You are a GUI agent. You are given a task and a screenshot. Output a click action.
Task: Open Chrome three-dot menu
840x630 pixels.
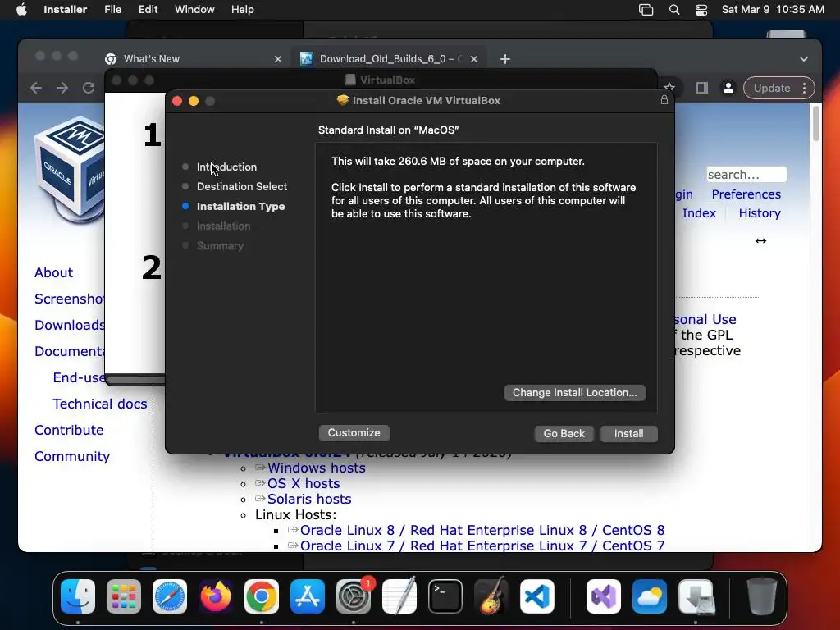[x=804, y=88]
